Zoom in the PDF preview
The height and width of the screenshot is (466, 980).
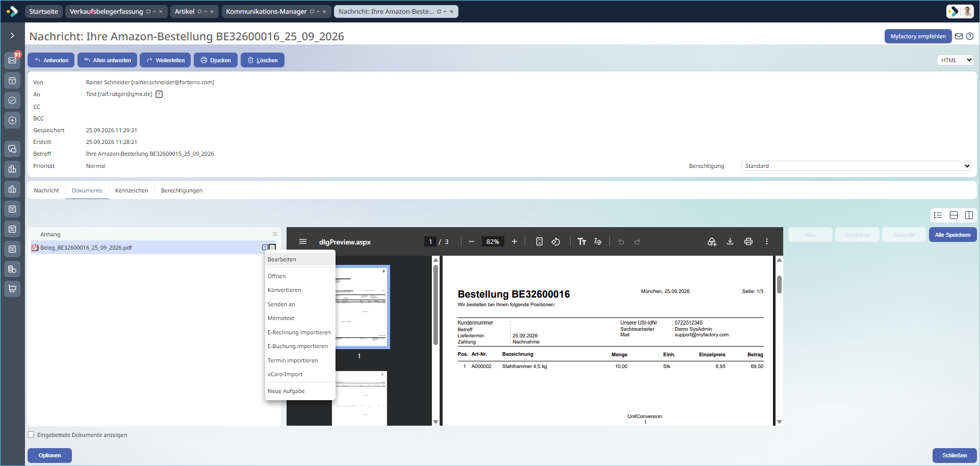coord(514,241)
